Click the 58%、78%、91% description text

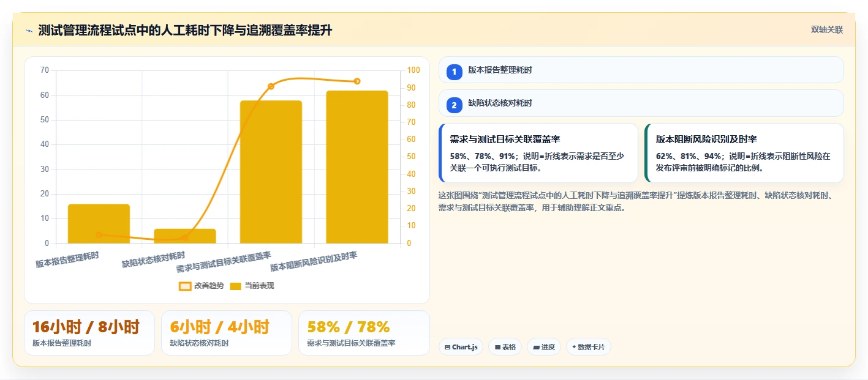pos(537,162)
